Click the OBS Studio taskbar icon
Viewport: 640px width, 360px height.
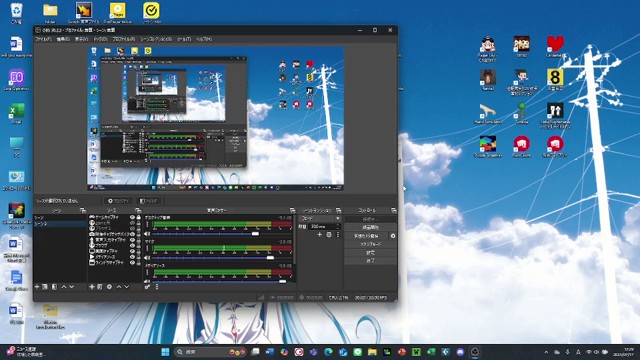click(x=475, y=352)
